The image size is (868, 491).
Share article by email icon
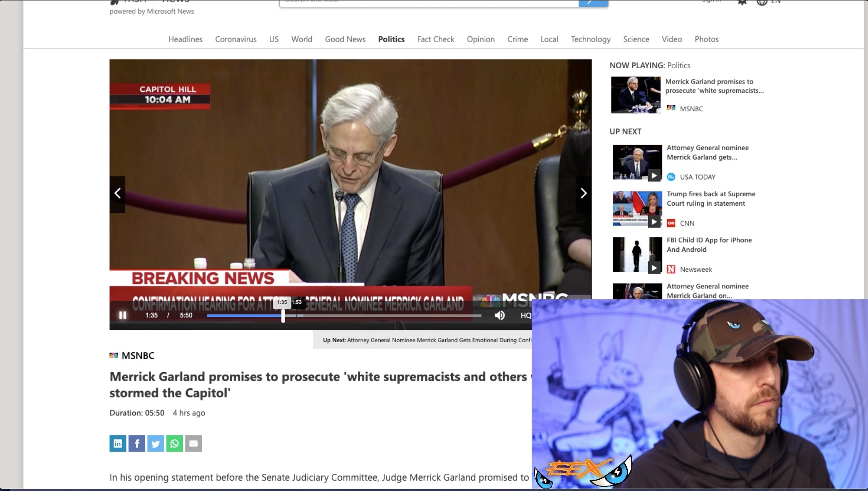point(194,444)
